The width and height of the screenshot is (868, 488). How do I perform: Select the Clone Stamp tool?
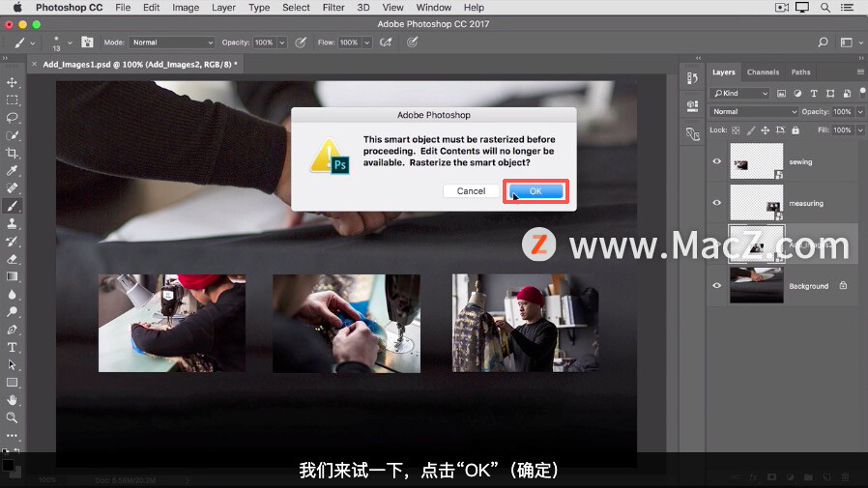[12, 223]
